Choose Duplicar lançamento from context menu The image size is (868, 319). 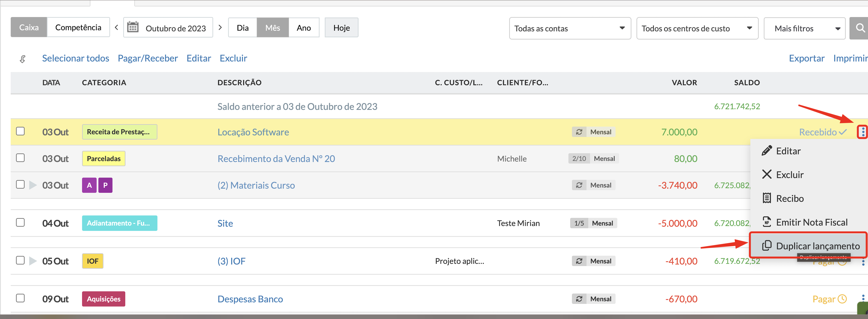(x=811, y=246)
